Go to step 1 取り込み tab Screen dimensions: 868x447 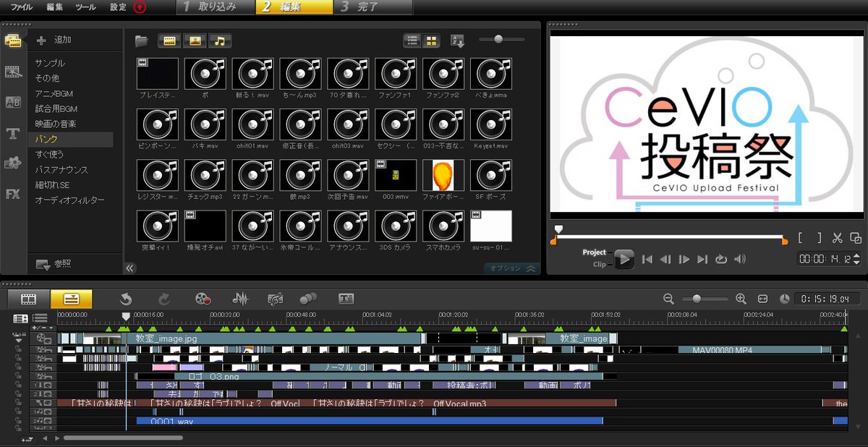point(215,7)
